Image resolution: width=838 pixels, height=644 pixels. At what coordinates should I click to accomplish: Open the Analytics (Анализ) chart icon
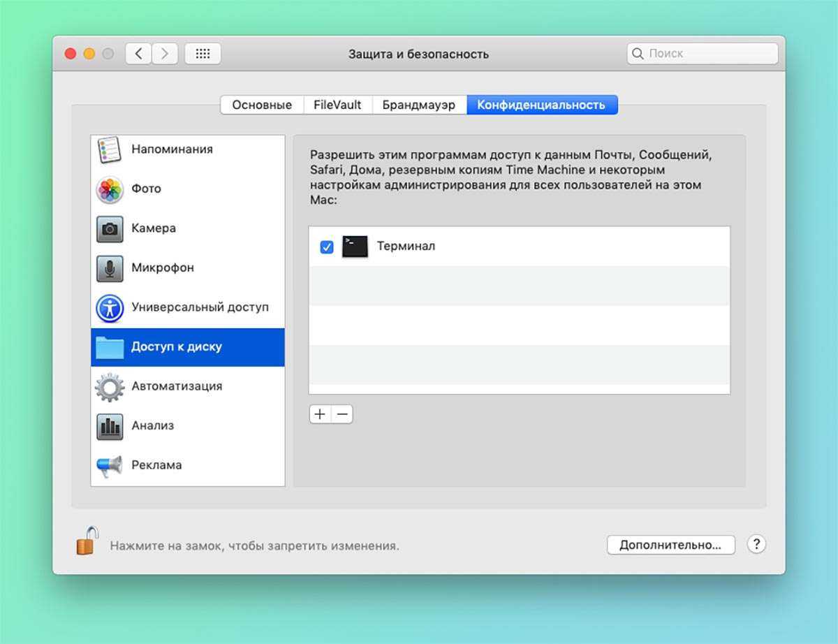click(110, 426)
